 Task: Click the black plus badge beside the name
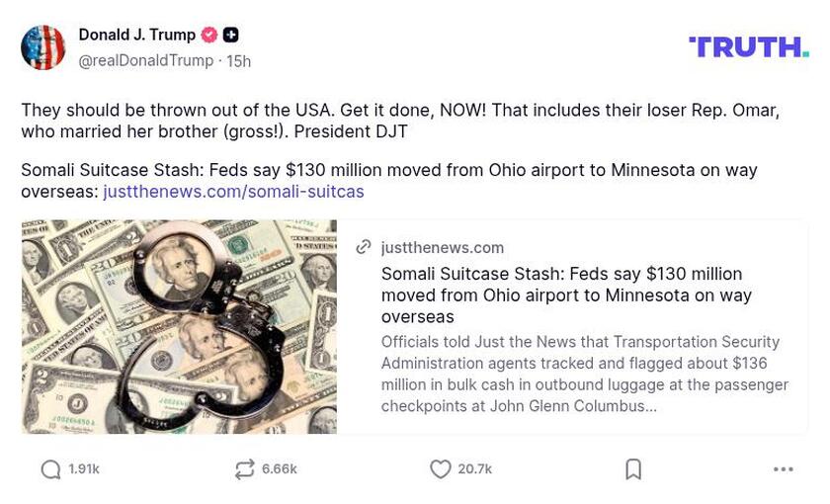click(x=230, y=35)
